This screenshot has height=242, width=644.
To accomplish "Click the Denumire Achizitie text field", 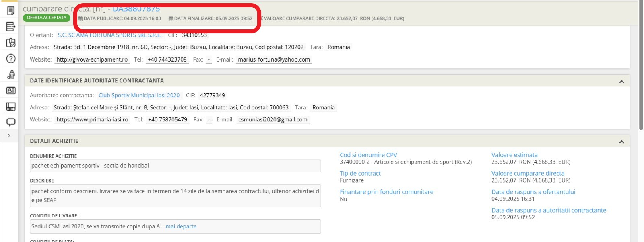I will pos(175,166).
